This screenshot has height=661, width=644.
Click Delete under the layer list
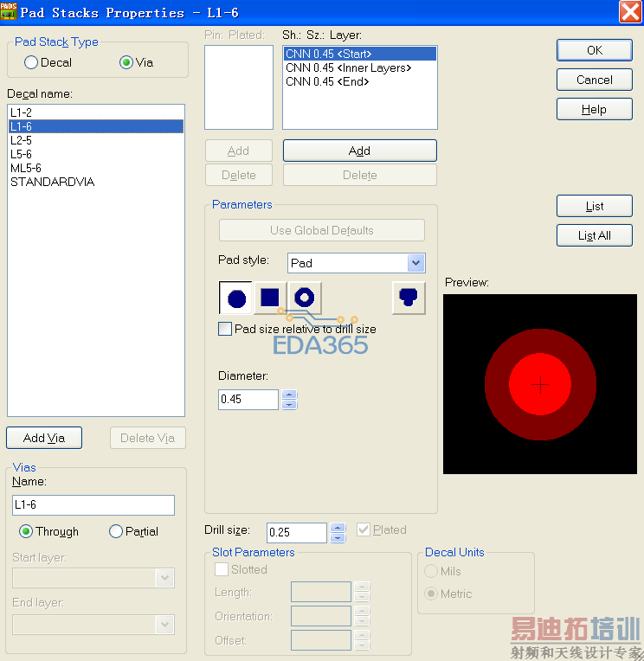(x=360, y=175)
